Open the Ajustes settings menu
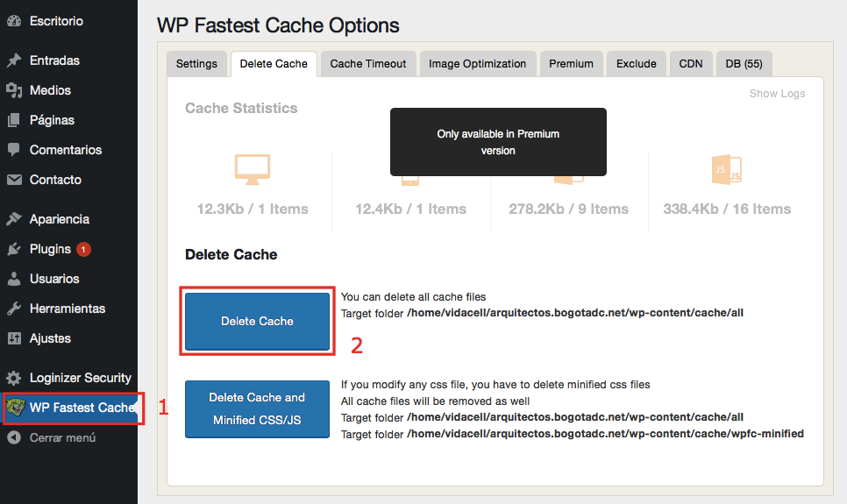This screenshot has width=847, height=504. pos(50,338)
